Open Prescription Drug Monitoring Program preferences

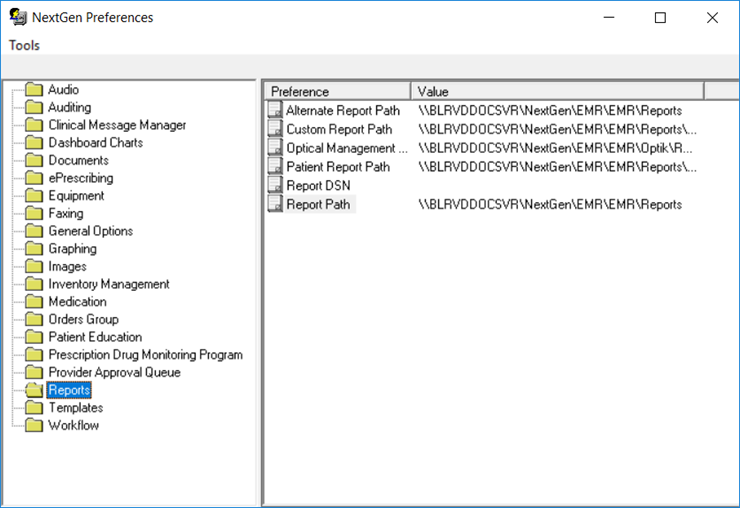tap(145, 354)
